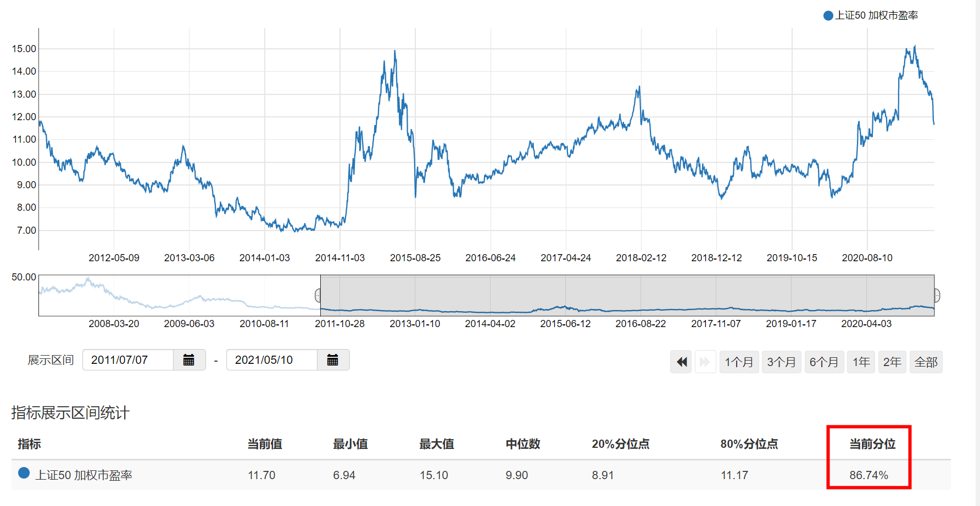Screen dimensions: 980x506
Task: Grab the right handle of range navigator
Action: tap(937, 296)
